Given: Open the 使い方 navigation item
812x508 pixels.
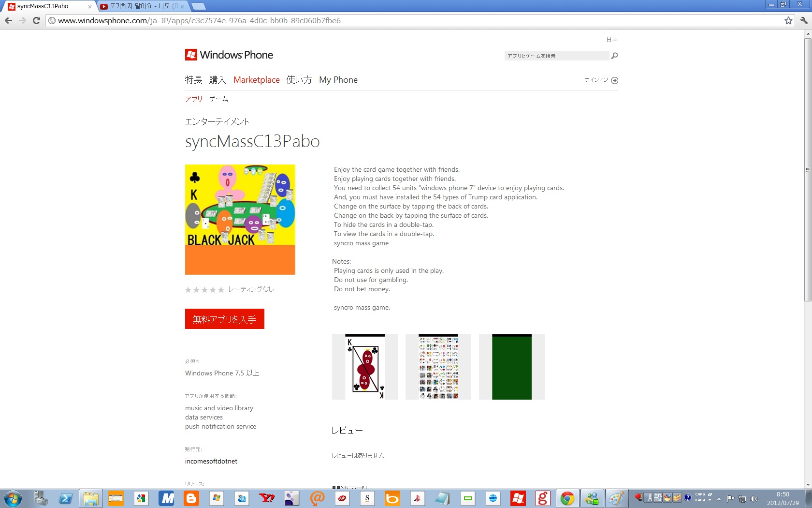Looking at the screenshot, I should tap(299, 80).
